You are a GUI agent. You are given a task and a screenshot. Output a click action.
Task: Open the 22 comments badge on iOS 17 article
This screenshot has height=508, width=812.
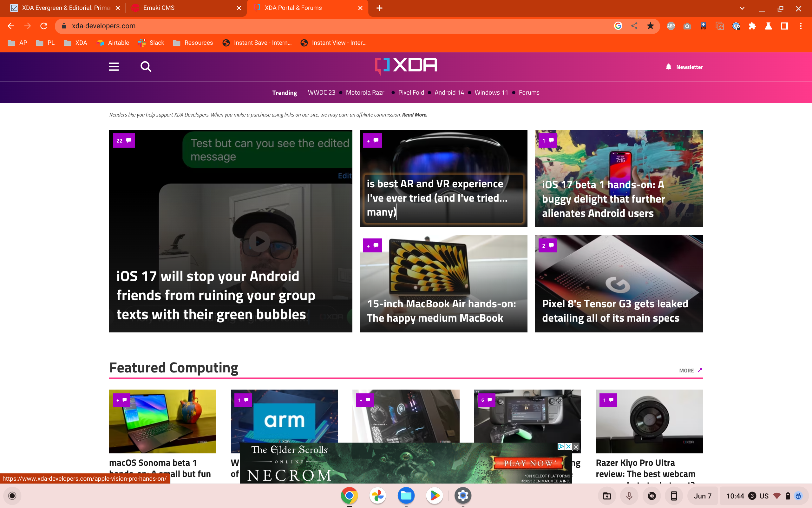(x=123, y=140)
